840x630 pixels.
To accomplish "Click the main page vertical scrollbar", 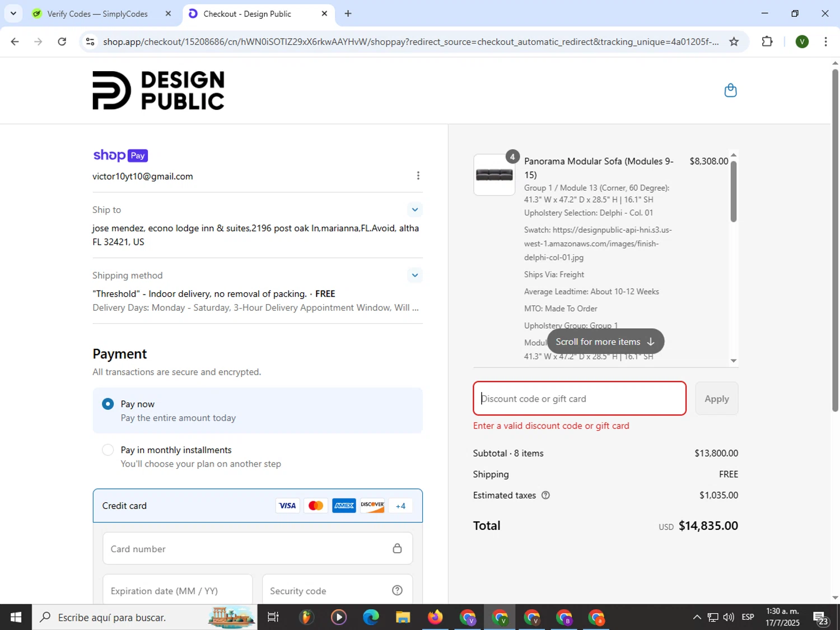I will pyautogui.click(x=835, y=241).
